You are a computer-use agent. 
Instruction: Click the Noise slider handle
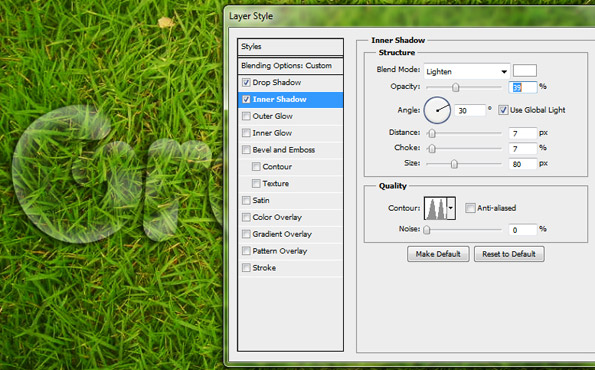point(427,230)
